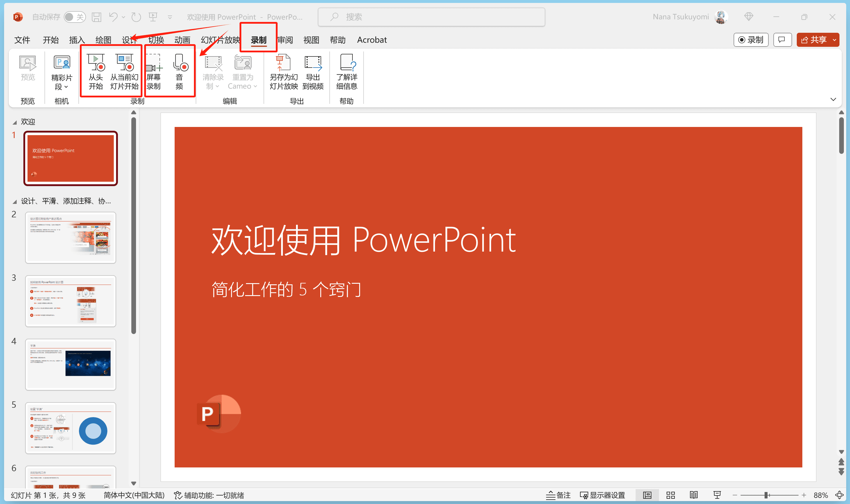Collapse the ribbon with the chevron arrow
This screenshot has width=850, height=504.
(x=833, y=99)
